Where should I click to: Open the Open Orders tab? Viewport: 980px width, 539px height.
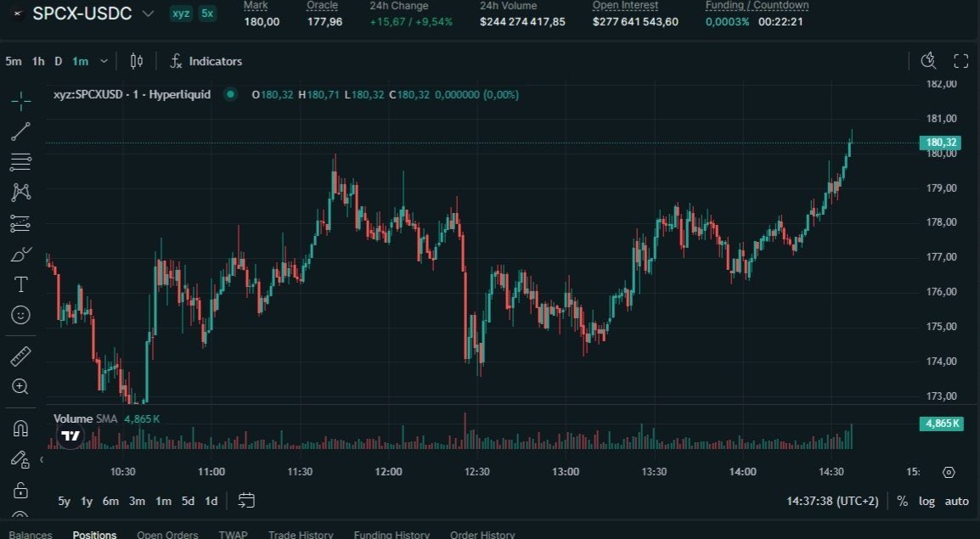[x=167, y=535]
